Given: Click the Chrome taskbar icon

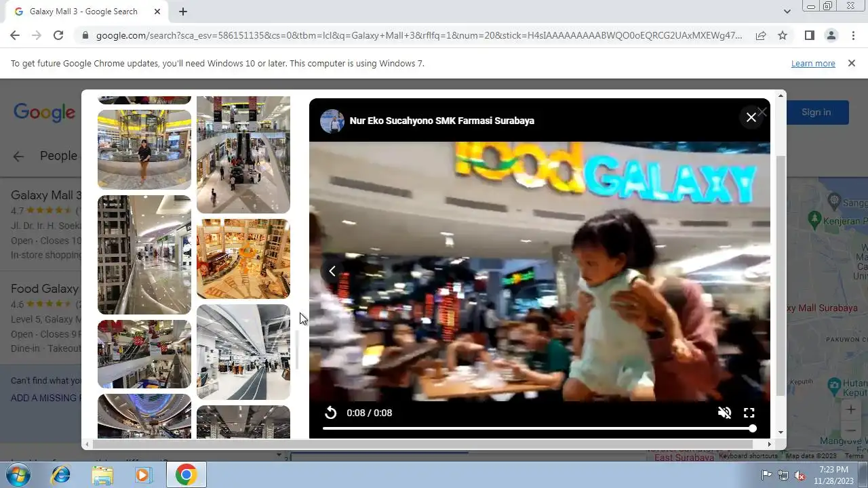Looking at the screenshot, I should pos(186,475).
